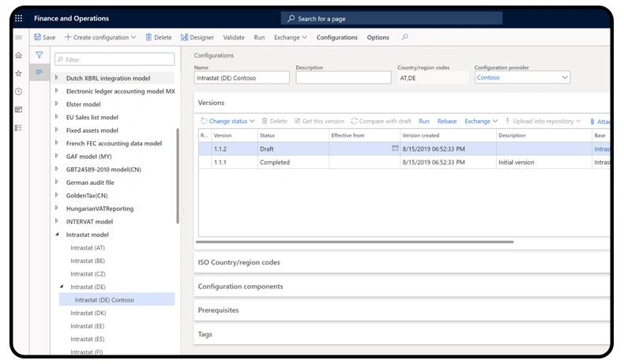Focus the Search for a page box
The height and width of the screenshot is (364, 624).
[x=392, y=18]
